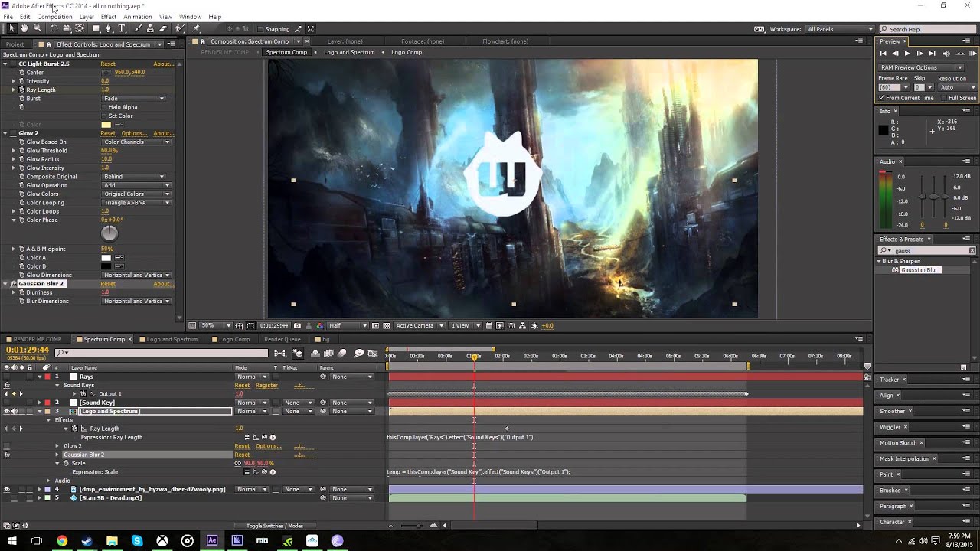Image resolution: width=980 pixels, height=551 pixels.
Task: Open the Glow Operation dropdown
Action: tap(136, 185)
